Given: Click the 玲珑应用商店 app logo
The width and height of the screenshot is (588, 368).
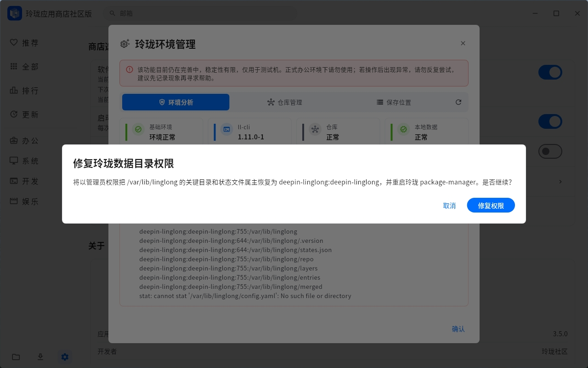Looking at the screenshot, I should pos(15,13).
